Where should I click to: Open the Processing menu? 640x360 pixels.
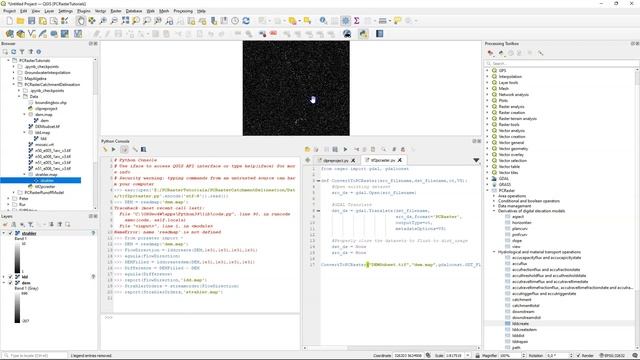pos(182,11)
